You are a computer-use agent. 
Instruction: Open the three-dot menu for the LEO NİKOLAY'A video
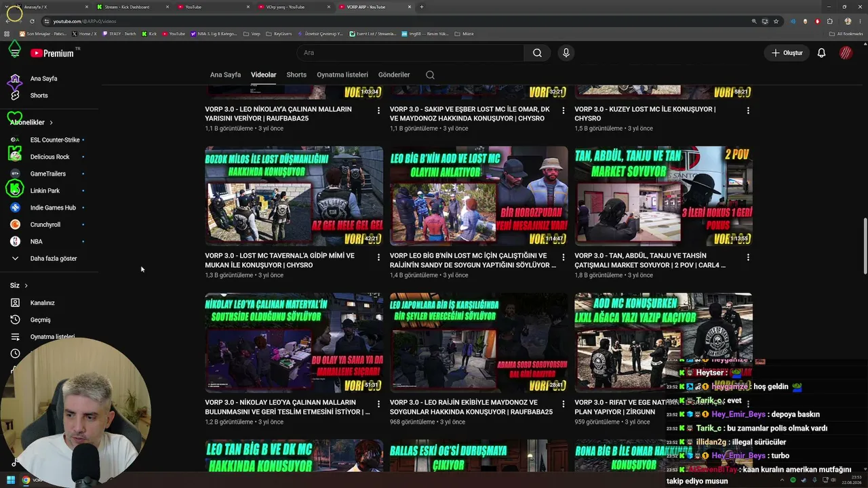[x=378, y=110]
